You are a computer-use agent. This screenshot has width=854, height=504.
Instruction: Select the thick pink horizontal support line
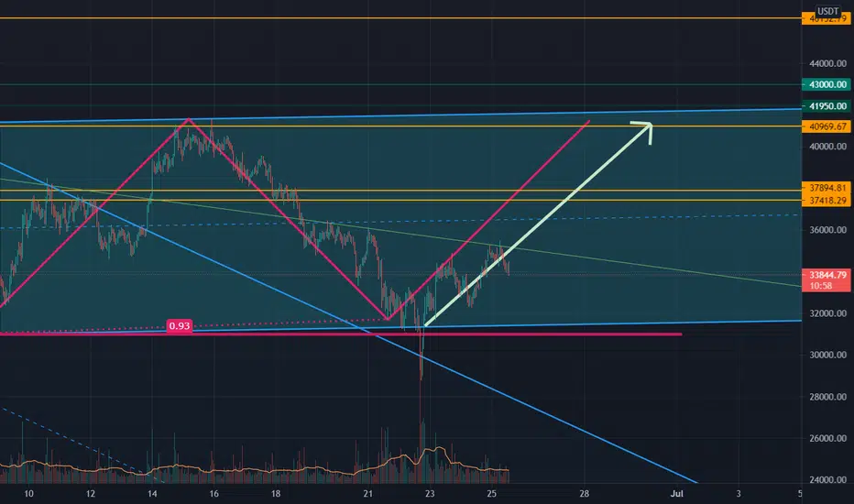(340, 334)
